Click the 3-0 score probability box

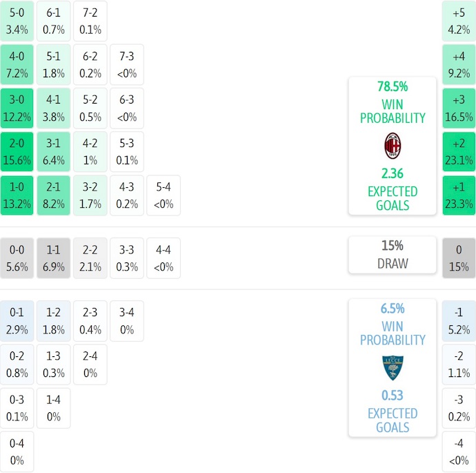tap(17, 108)
